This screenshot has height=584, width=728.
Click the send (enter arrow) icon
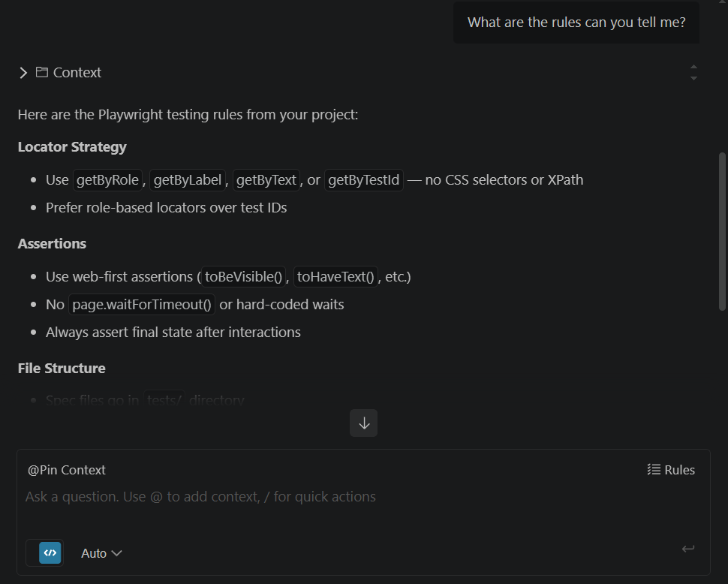[x=687, y=549]
